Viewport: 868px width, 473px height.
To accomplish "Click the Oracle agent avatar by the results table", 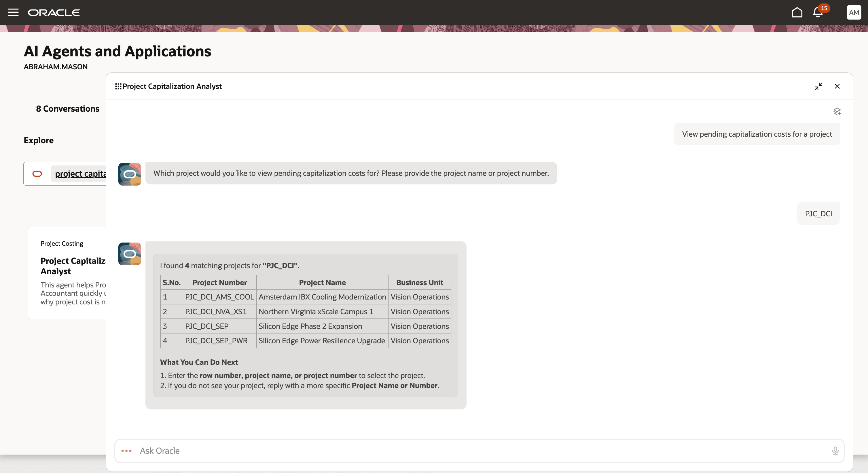I will click(x=130, y=253).
